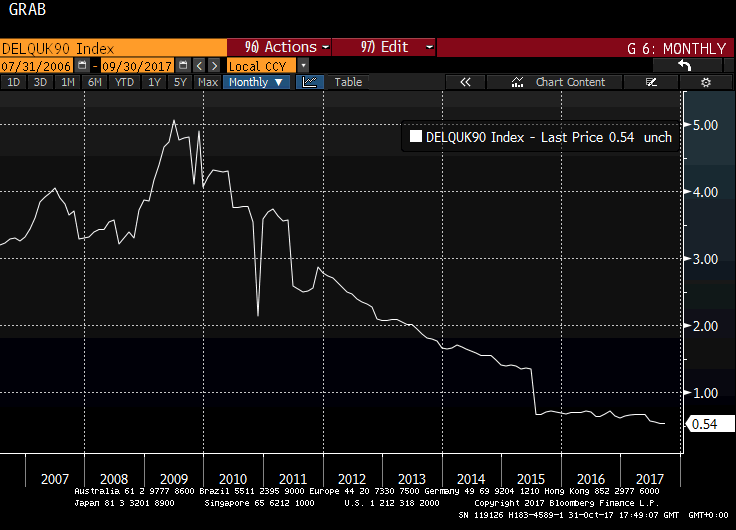Viewport: 736px width, 530px height.
Task: Click the back arrow button
Action: coord(685,65)
